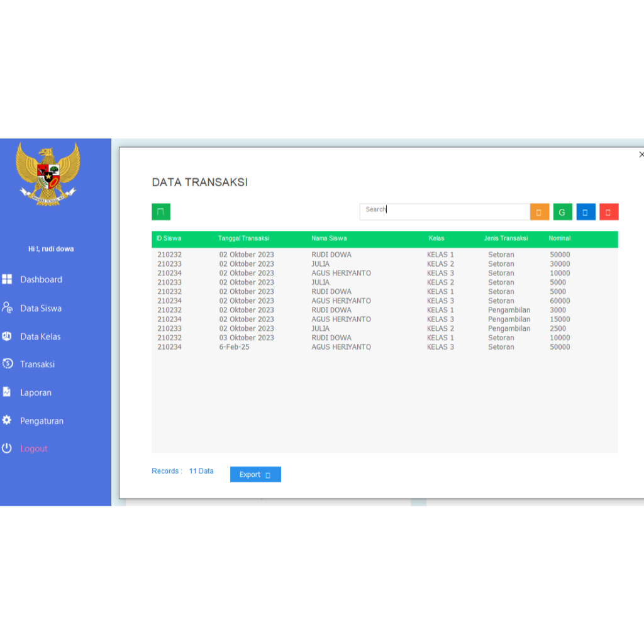Click the DATA TRANSAKSI heading
Viewport: 644px width, 644px height.
click(199, 182)
